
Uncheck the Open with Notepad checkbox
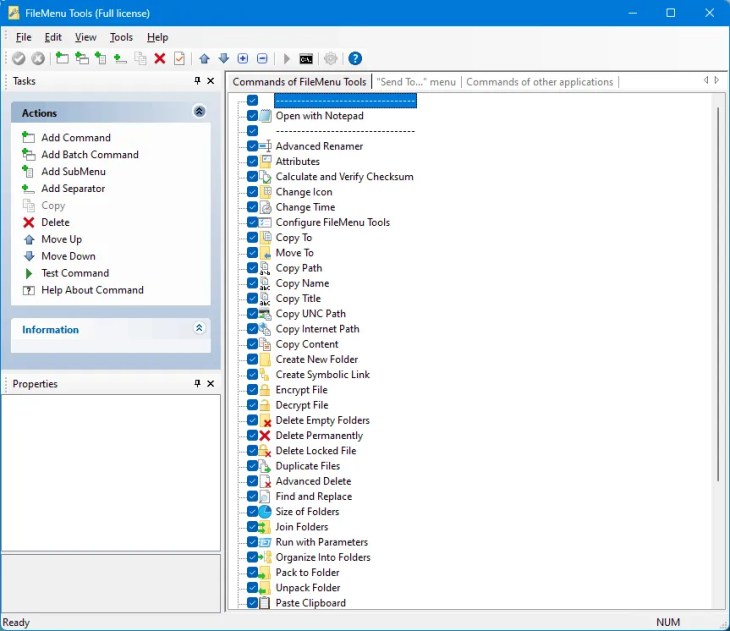(x=252, y=115)
